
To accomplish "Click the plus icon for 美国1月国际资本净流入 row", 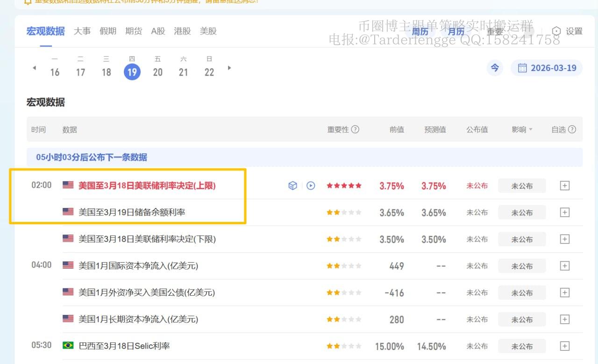I will (x=564, y=266).
